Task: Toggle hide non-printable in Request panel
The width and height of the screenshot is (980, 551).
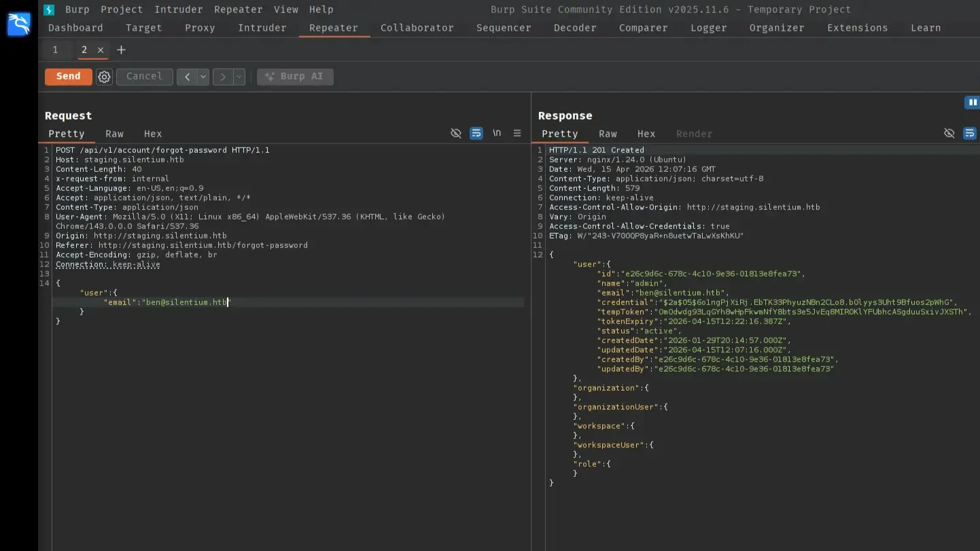Action: click(456, 133)
